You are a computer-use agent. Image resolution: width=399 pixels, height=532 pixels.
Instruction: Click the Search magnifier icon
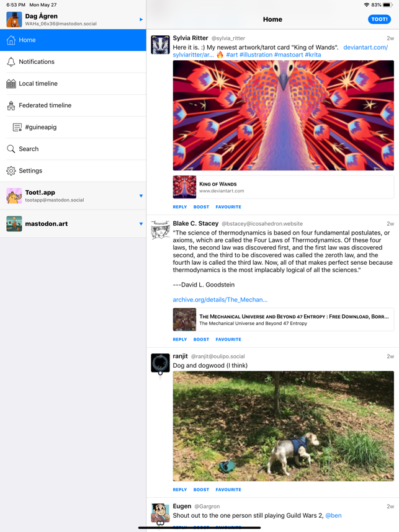tap(11, 149)
